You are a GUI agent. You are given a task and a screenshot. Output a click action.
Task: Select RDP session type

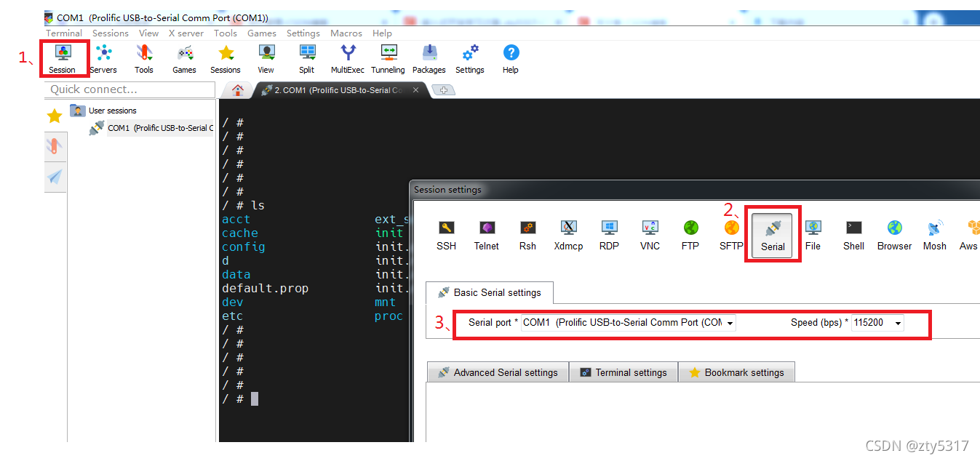pos(609,236)
